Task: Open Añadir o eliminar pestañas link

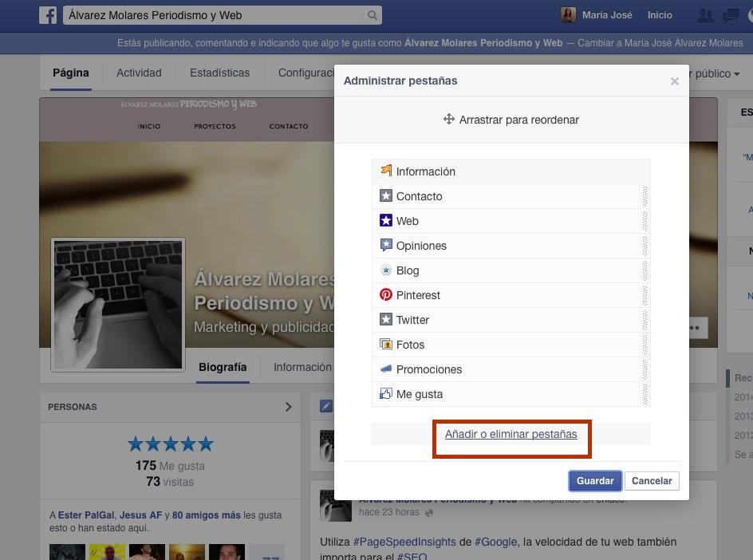Action: point(511,435)
